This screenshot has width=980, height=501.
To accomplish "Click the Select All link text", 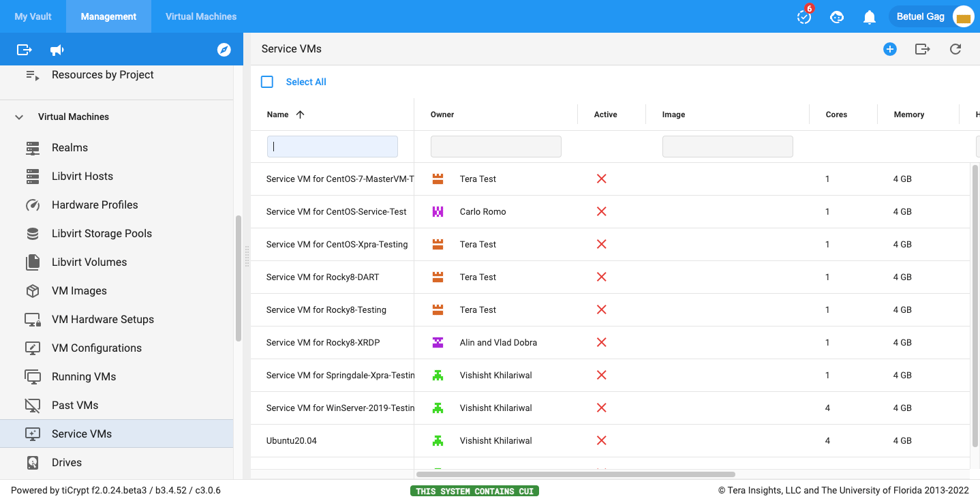I will pyautogui.click(x=306, y=82).
